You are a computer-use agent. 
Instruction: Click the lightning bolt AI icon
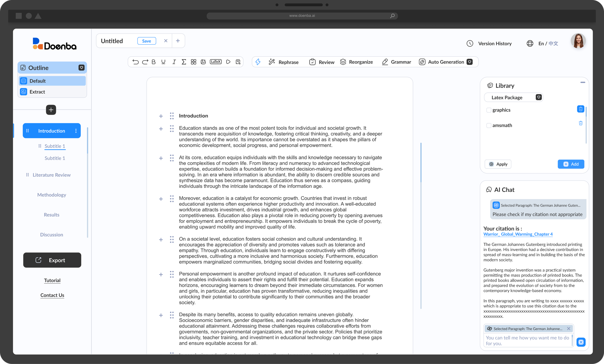pos(258,62)
